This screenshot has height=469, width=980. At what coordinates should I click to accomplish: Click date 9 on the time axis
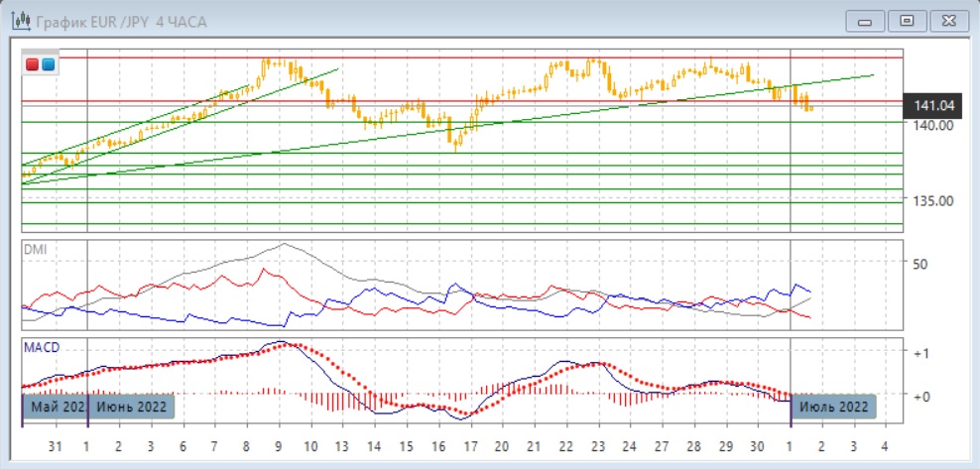279,445
